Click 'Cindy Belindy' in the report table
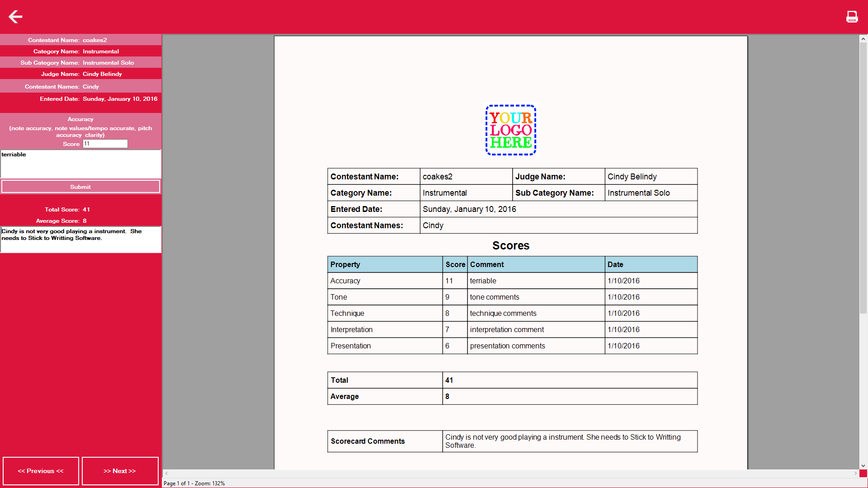 tap(632, 177)
